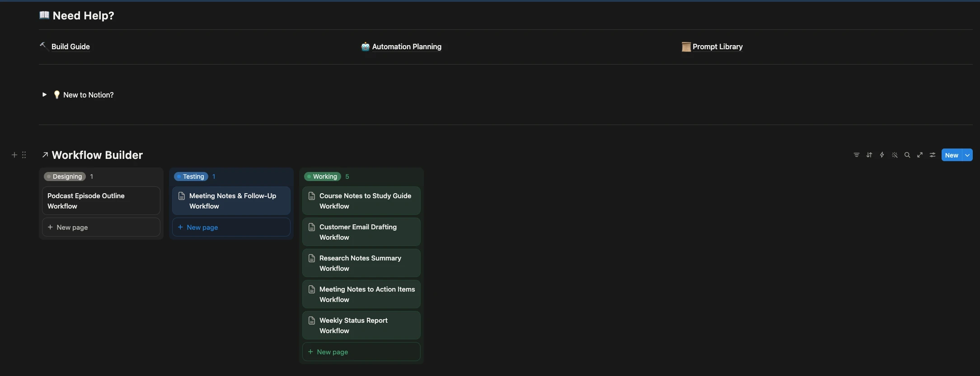980x376 pixels.
Task: Click the AI magic wand sparkle icon
Action: [x=894, y=155]
